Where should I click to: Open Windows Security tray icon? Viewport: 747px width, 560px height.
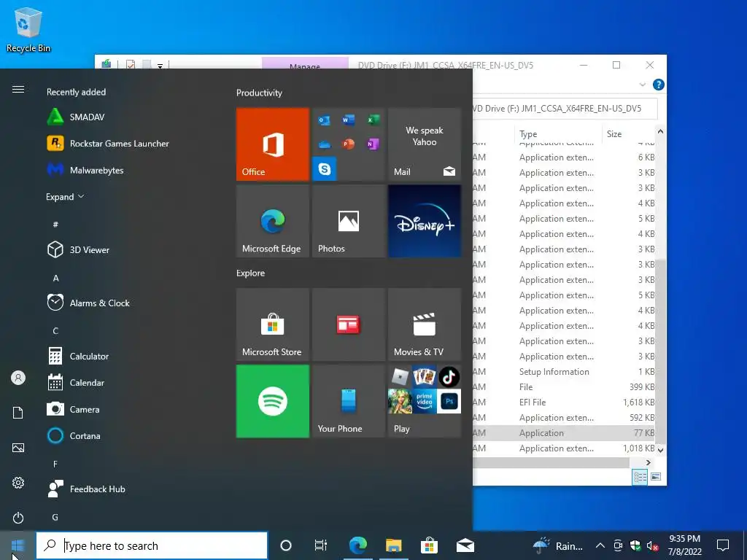coord(635,545)
